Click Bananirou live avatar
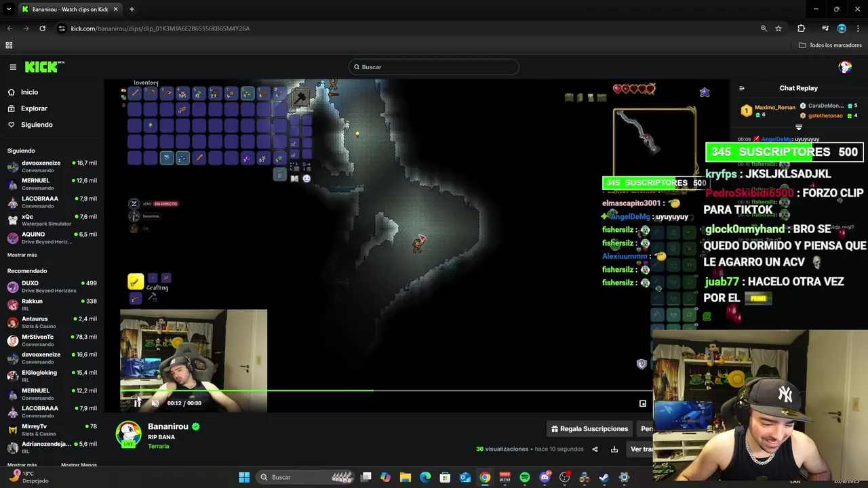The image size is (868, 488). coord(128,434)
